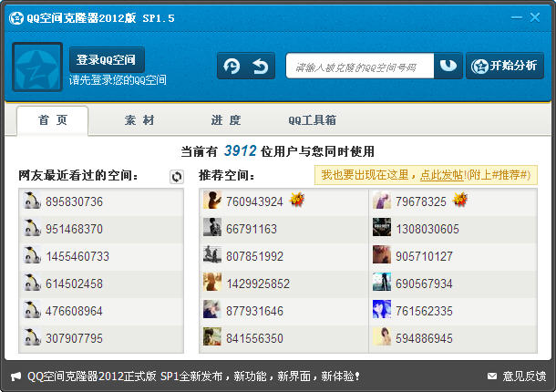Select recommended space 905710127

(424, 256)
